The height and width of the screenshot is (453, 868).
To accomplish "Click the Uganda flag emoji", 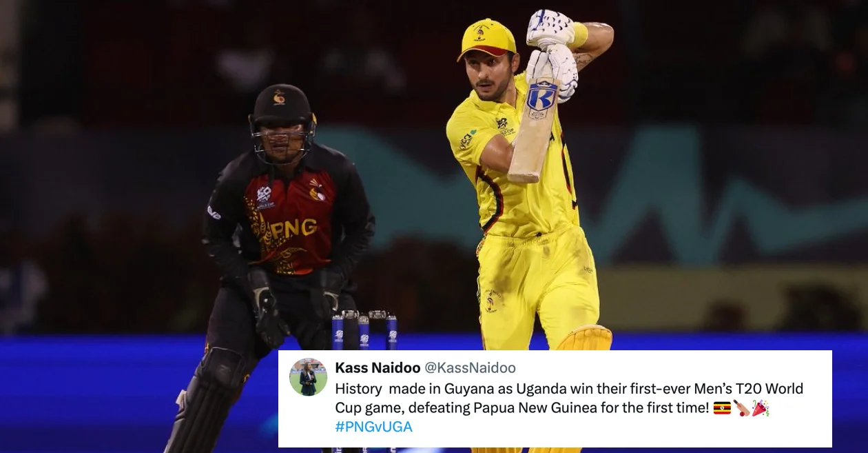I will 722,408.
